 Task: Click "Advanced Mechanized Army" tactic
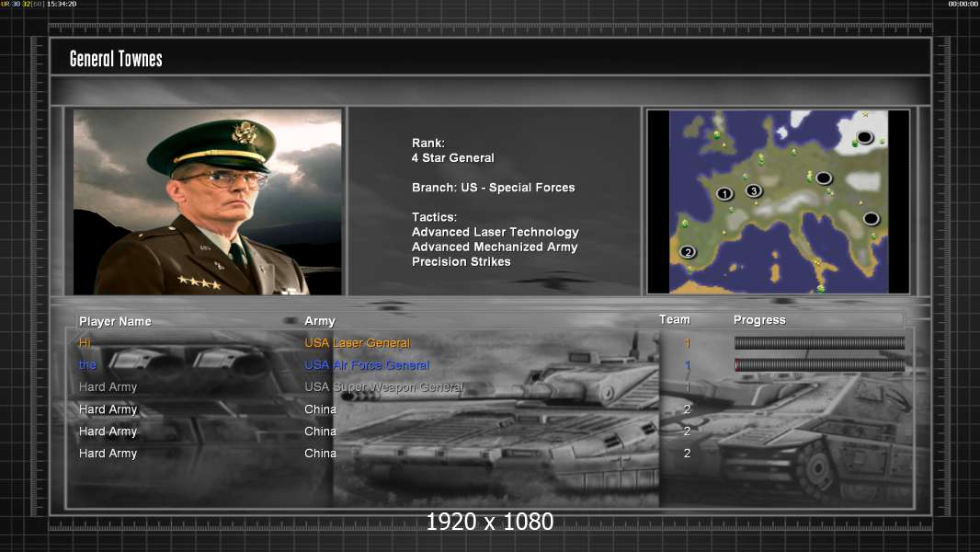click(x=495, y=247)
